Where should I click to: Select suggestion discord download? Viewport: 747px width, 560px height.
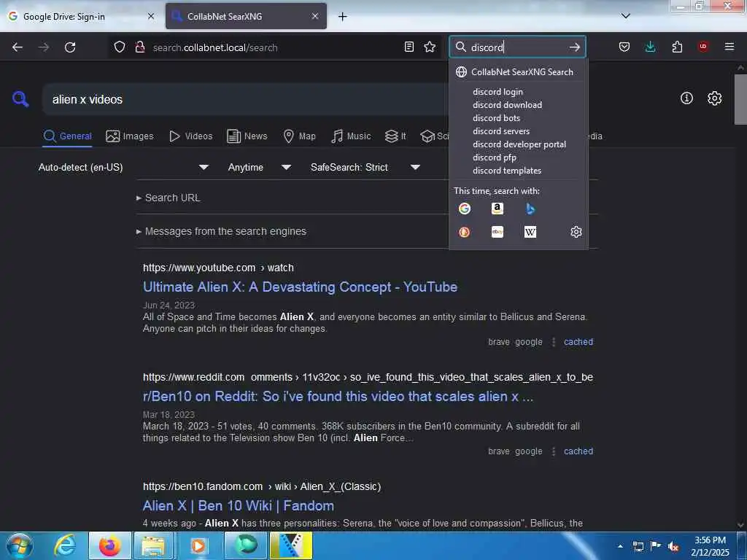coord(507,105)
